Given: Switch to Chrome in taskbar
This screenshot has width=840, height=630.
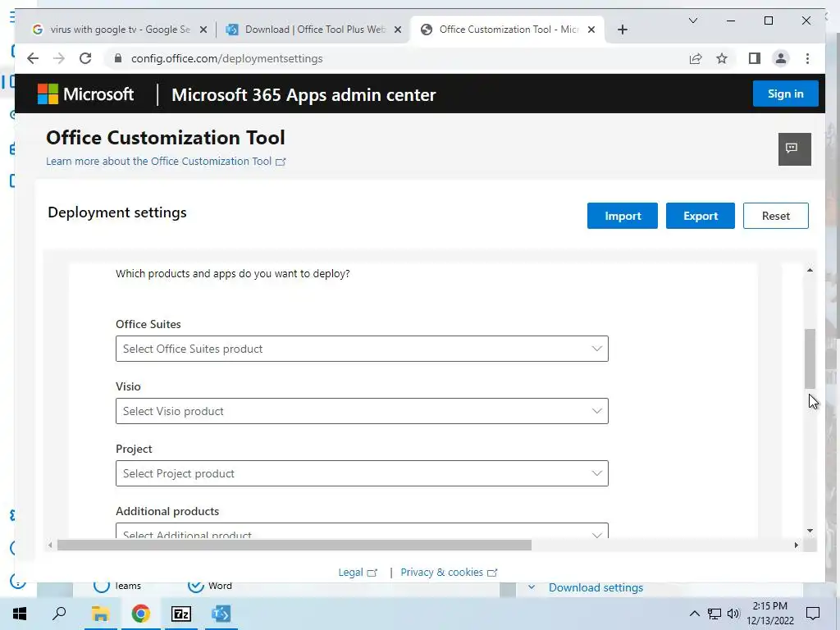Looking at the screenshot, I should [x=140, y=614].
